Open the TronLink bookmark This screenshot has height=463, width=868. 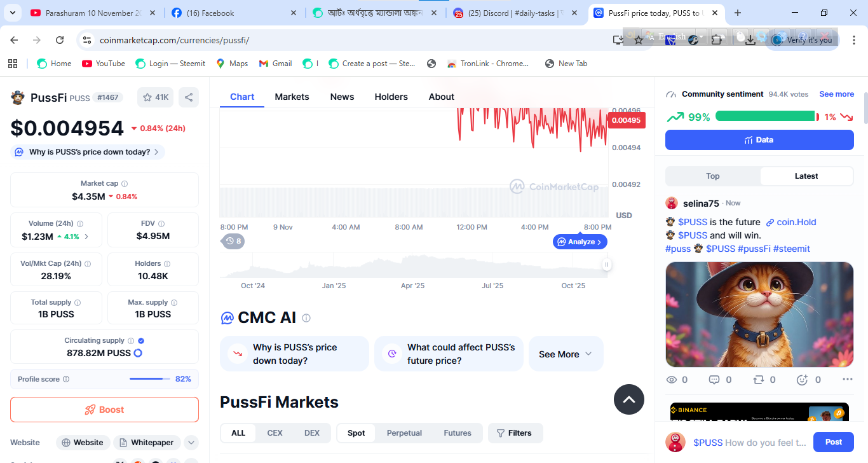(488, 64)
